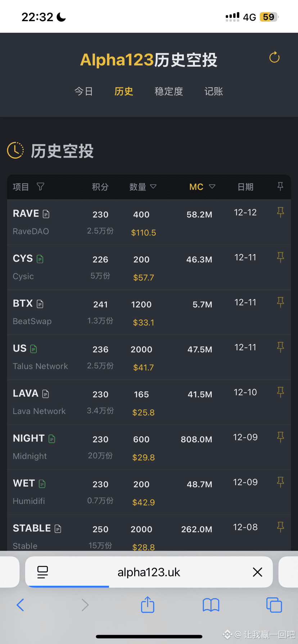Viewport: 298px width, 644px height.
Task: Open the 项目 filter funnel
Action: pyautogui.click(x=40, y=187)
